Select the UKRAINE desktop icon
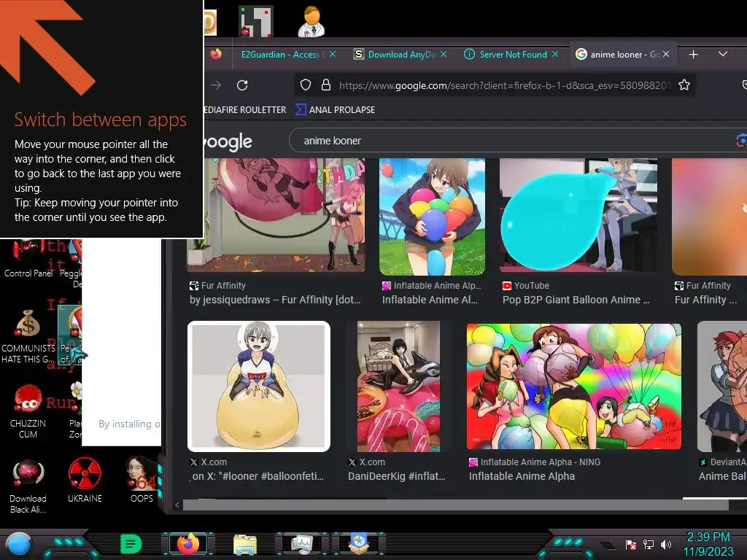747x560 pixels. pyautogui.click(x=85, y=481)
